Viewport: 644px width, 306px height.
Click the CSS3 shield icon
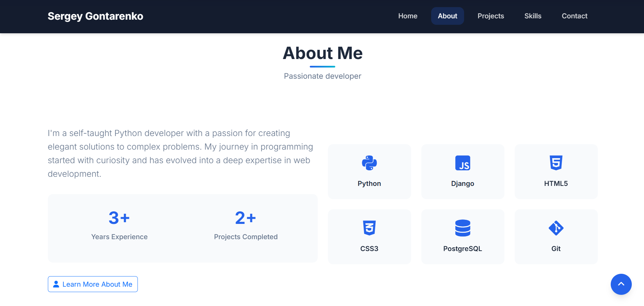pyautogui.click(x=369, y=228)
